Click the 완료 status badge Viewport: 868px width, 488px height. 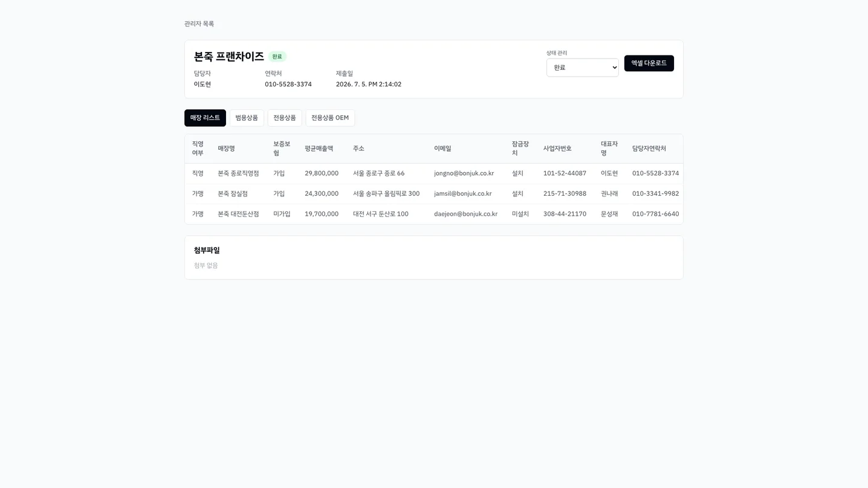(277, 57)
